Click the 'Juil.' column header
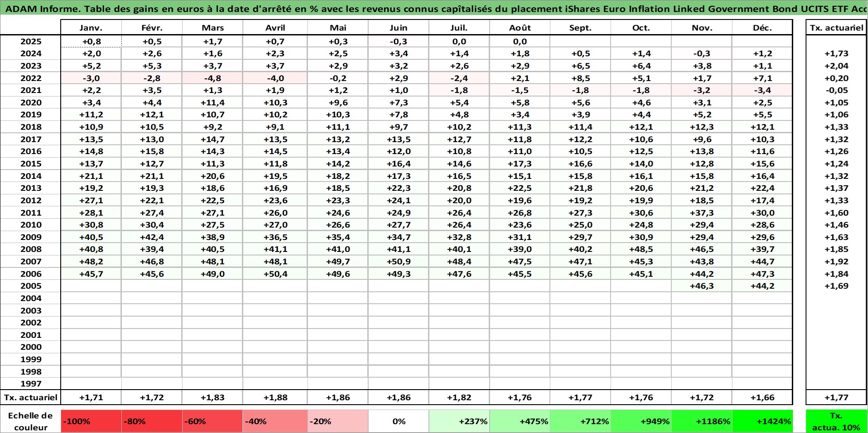The width and height of the screenshot is (868, 433). [x=459, y=27]
